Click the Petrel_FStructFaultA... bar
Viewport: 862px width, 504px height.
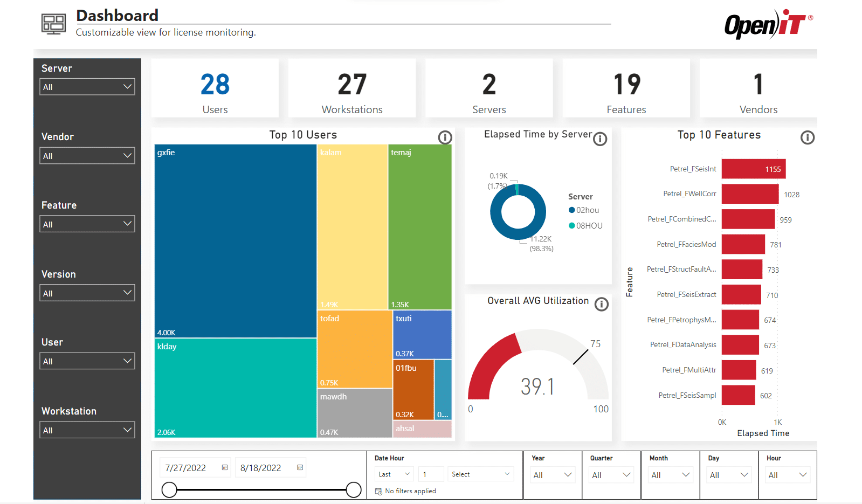[742, 270]
